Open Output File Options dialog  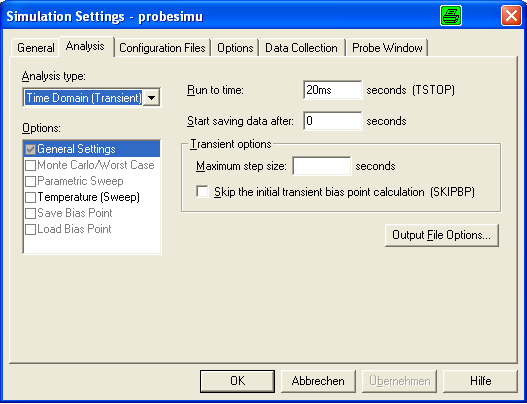point(442,235)
